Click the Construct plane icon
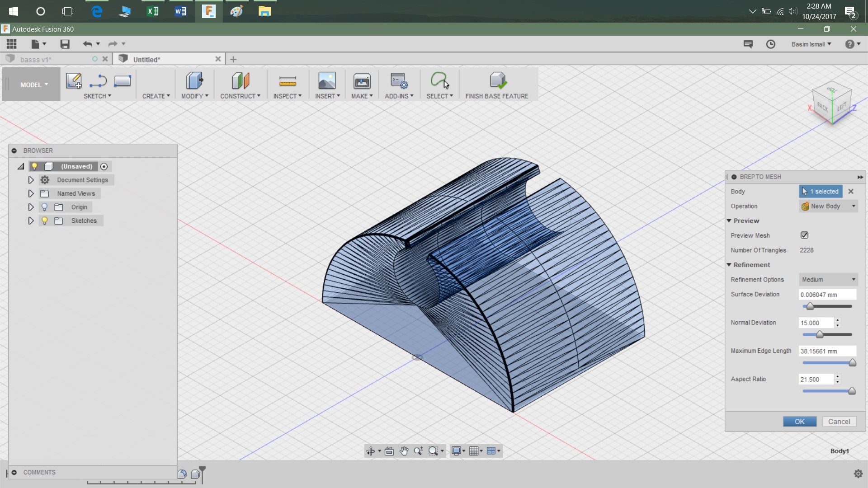 [241, 81]
